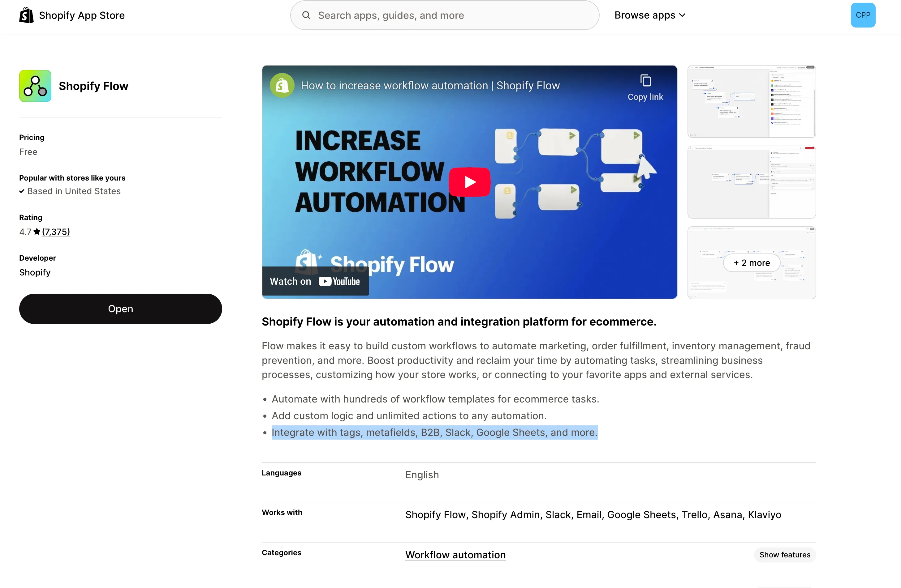Open the second workflow screenshot thumbnail
901x588 pixels.
click(x=752, y=182)
